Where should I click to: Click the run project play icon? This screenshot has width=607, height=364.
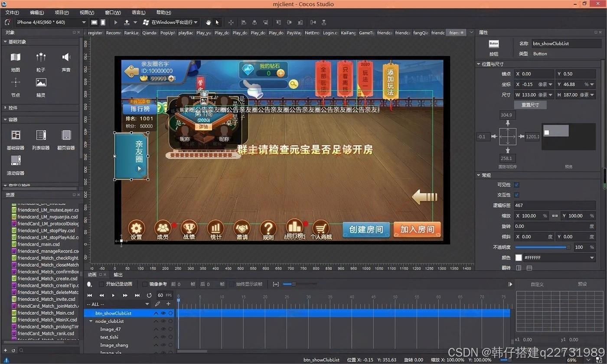(x=116, y=22)
